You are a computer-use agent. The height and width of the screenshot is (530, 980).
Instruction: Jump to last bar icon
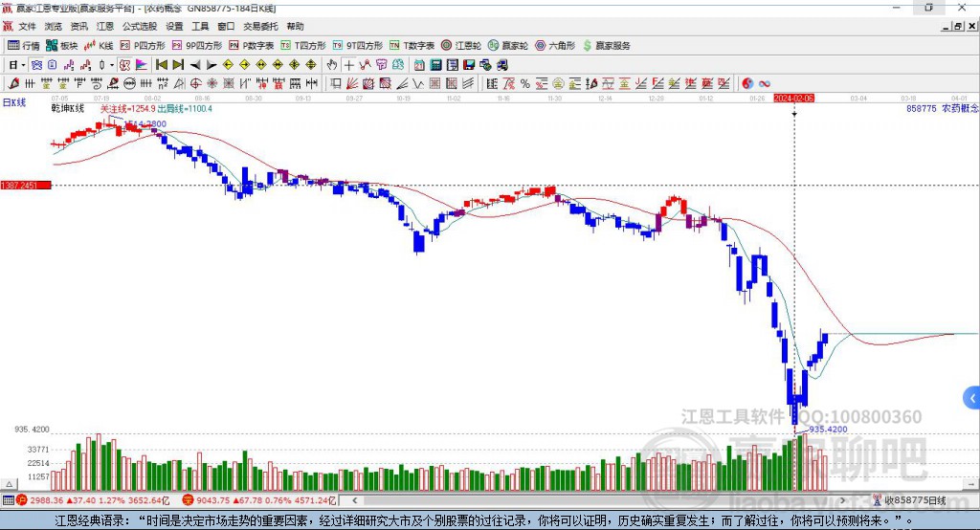[x=178, y=65]
